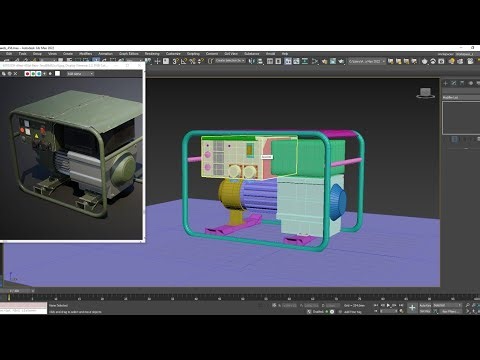Go to start of animation
Viewport: 480px width, 360px height.
pyautogui.click(x=376, y=305)
